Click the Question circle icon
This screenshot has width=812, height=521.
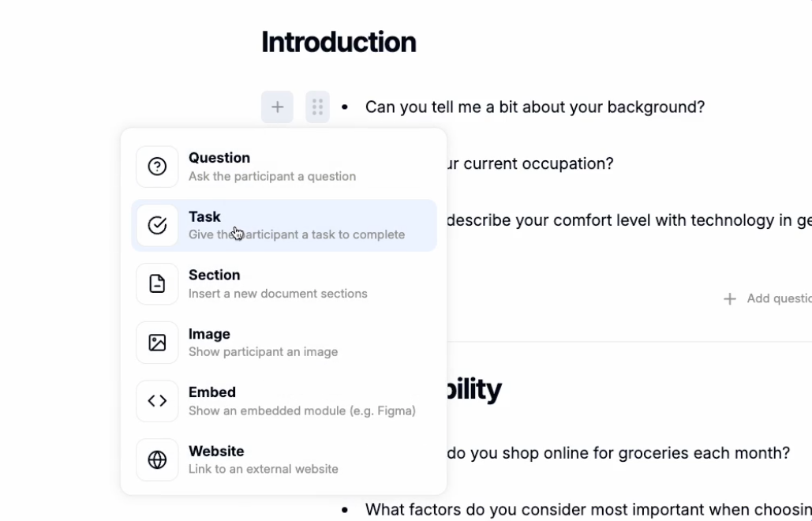[x=157, y=167]
